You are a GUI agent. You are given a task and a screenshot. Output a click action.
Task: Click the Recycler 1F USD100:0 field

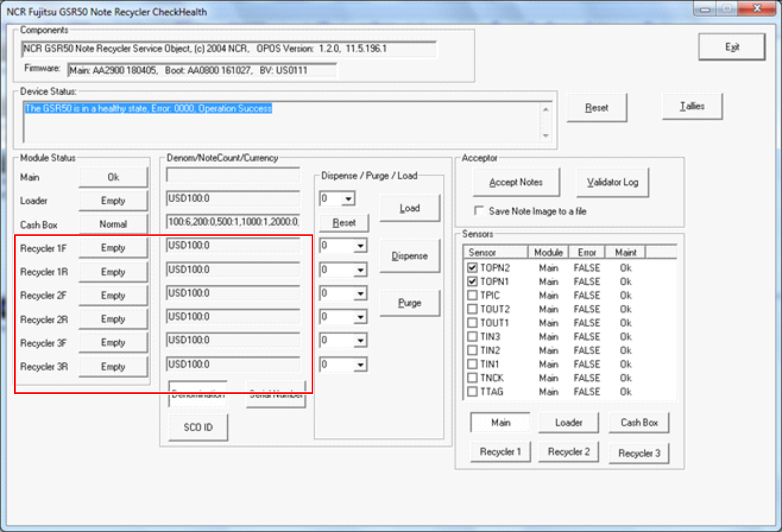(233, 245)
